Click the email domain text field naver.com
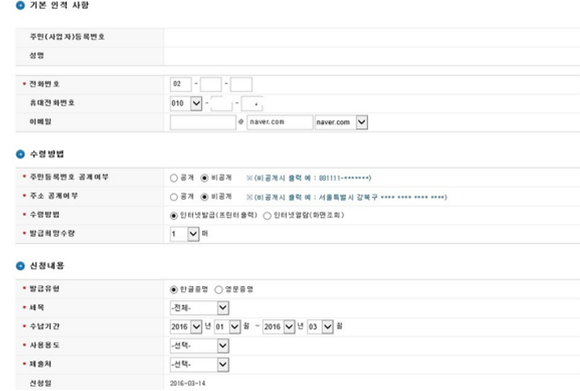The height and width of the screenshot is (391, 580). click(280, 122)
